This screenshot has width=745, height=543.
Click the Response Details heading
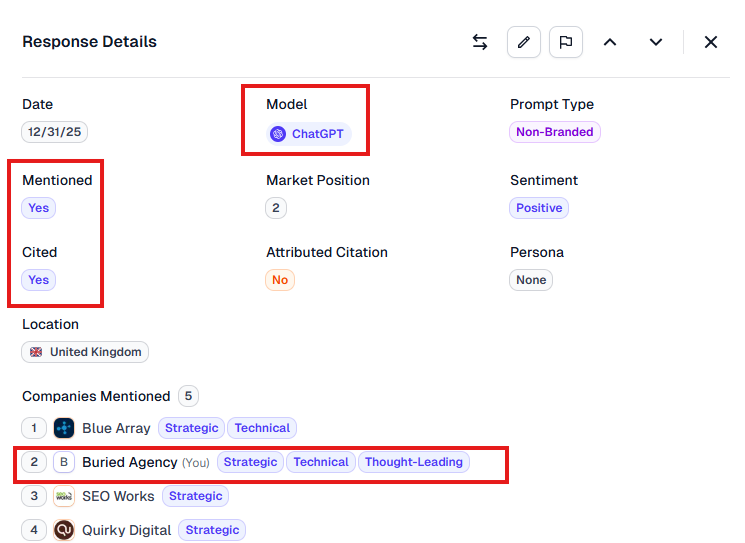[x=89, y=42]
